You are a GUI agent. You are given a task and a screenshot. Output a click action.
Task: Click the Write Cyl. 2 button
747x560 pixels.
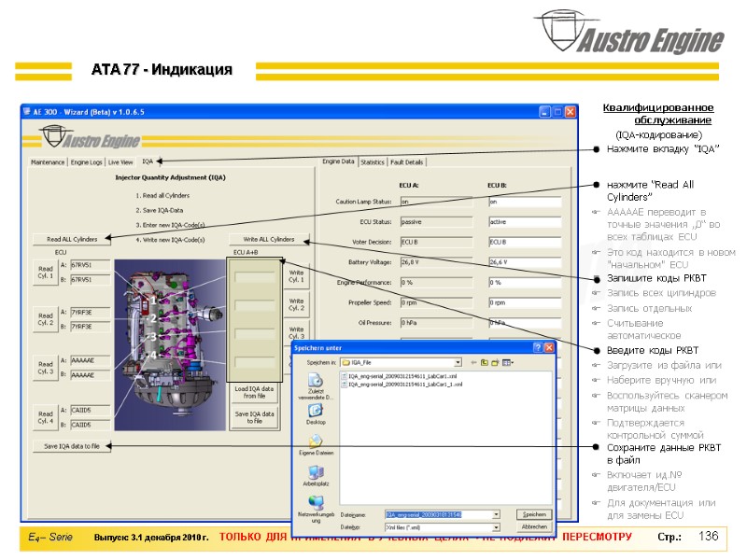click(296, 305)
